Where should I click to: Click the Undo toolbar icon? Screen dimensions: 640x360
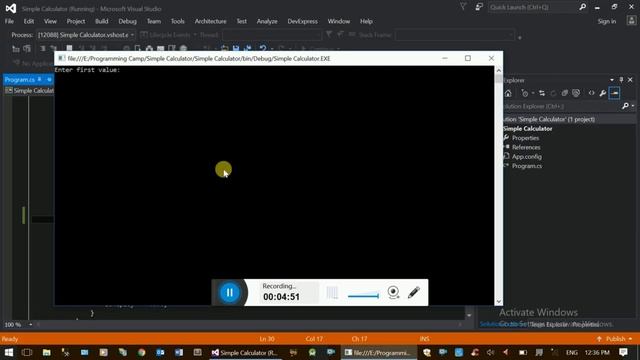click(x=262, y=49)
